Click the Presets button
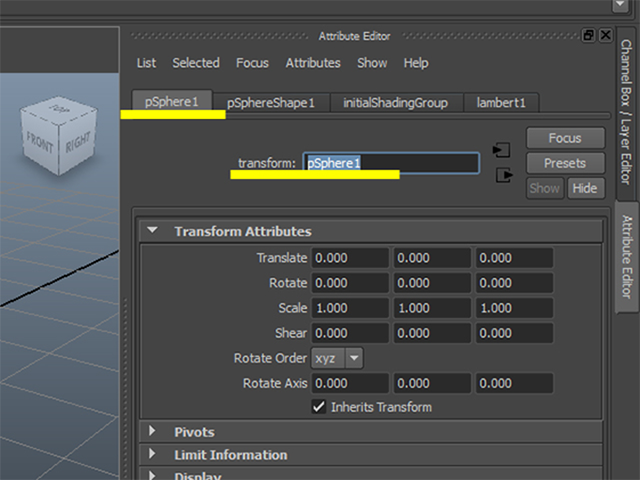 point(565,163)
